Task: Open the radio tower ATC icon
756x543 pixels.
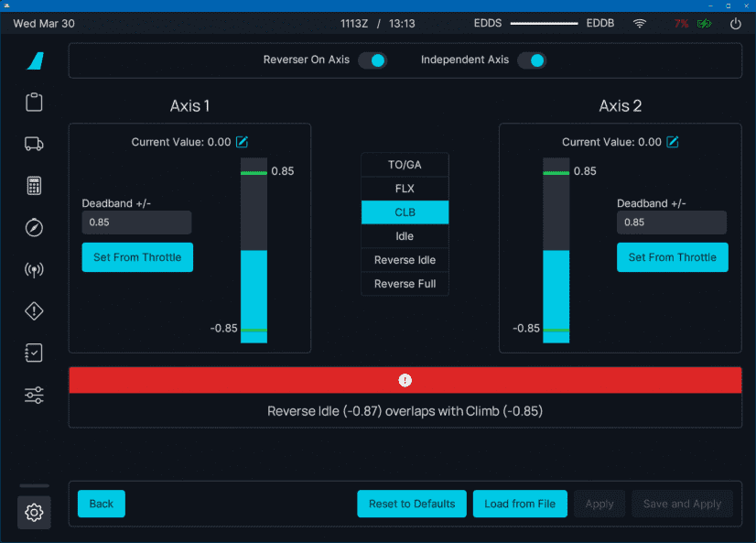Action: tap(34, 270)
